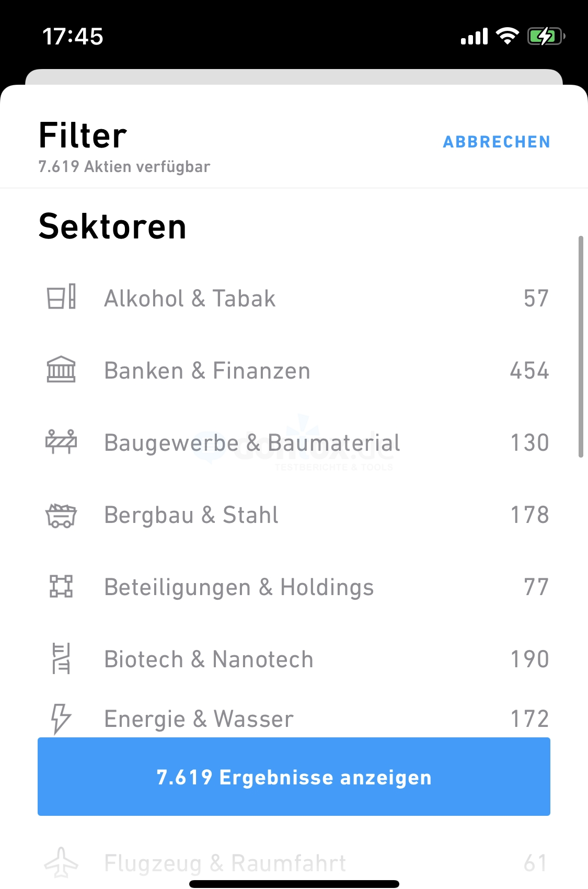Tap the Banken & Finanzen bank building icon
588x889 pixels.
coord(61,369)
